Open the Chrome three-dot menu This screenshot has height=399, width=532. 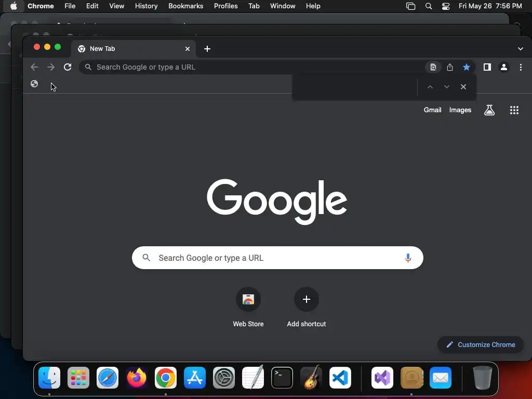coord(521,67)
